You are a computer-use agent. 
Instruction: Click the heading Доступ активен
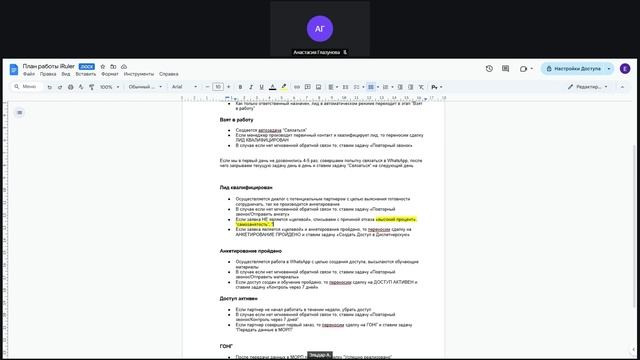(x=238, y=298)
